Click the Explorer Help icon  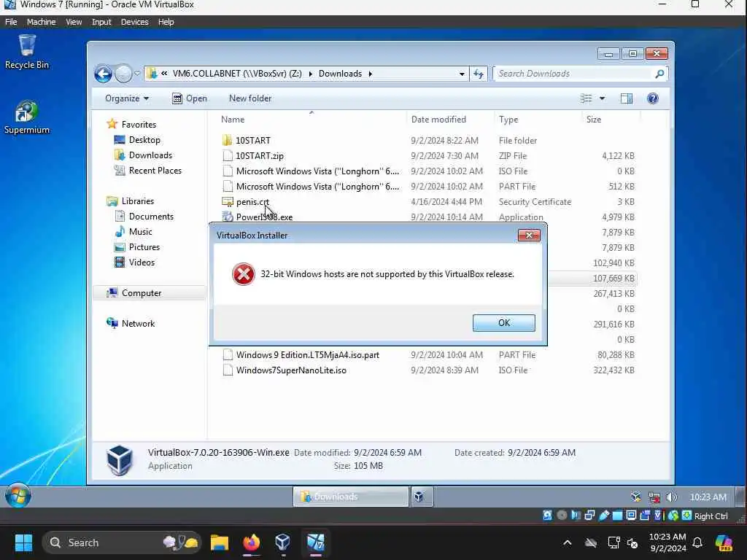tap(653, 98)
